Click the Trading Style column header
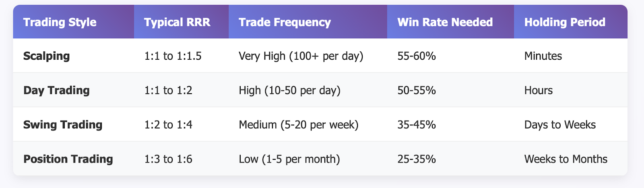644x188 pixels. [x=60, y=22]
